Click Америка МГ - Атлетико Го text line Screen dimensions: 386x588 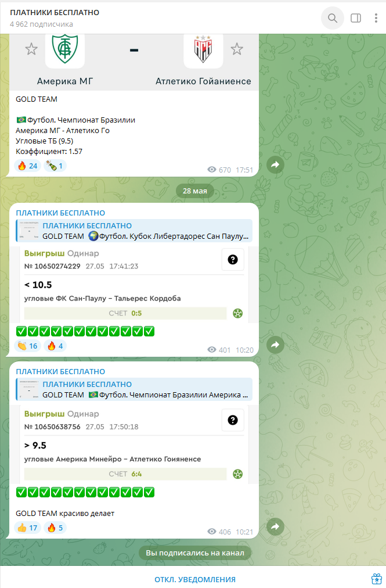pos(63,131)
